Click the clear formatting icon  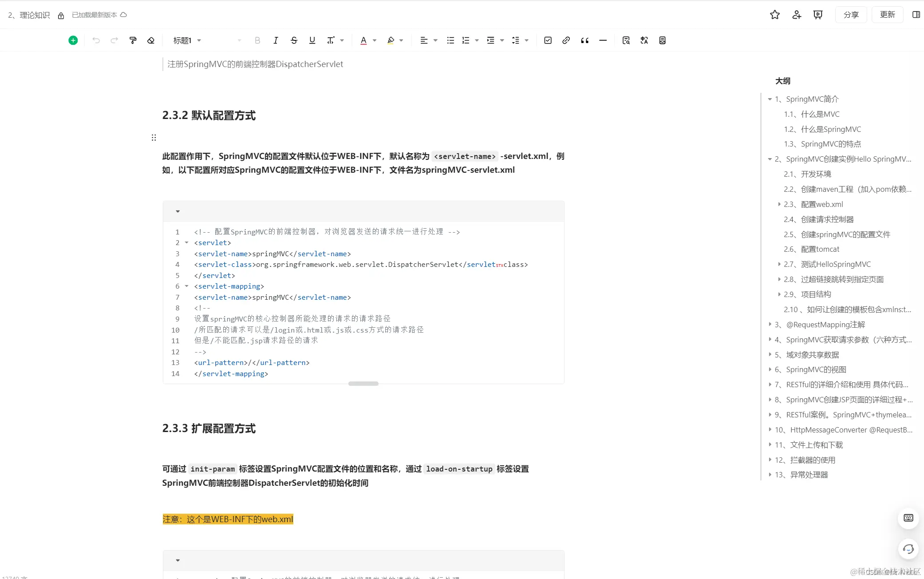click(x=151, y=40)
